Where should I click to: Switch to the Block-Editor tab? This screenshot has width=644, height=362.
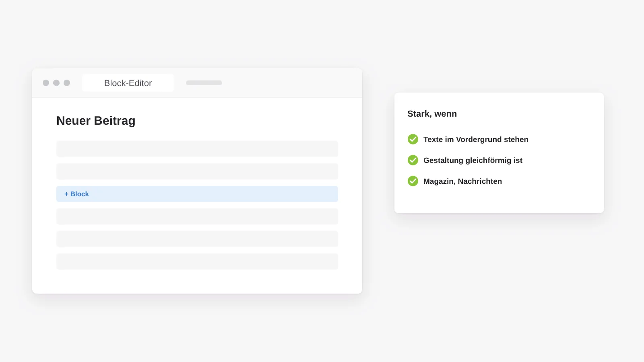(128, 83)
